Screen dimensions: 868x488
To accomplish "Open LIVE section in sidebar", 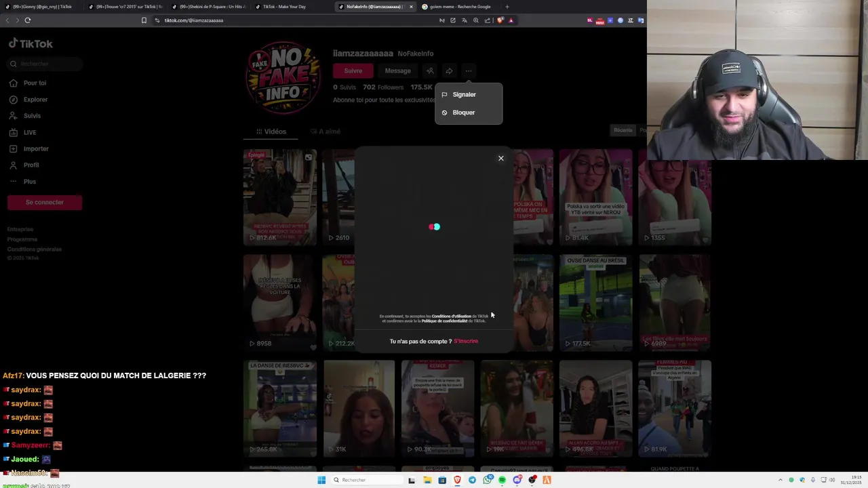I will click(30, 132).
